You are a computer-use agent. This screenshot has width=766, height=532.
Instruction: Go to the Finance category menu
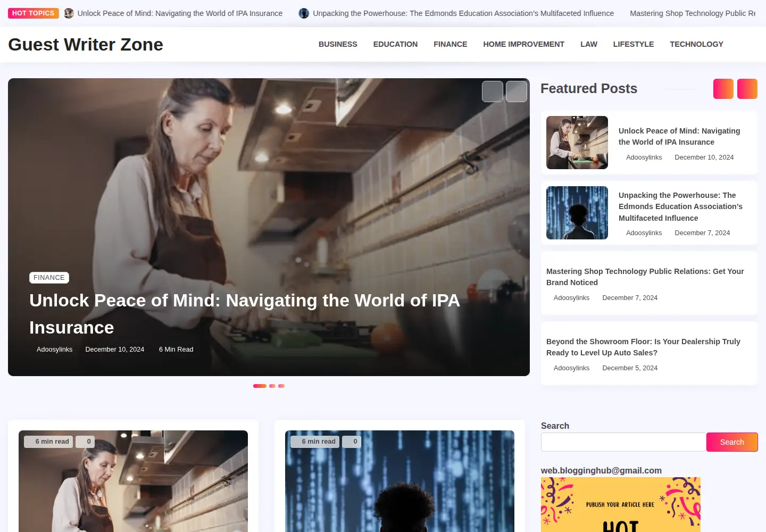450,44
